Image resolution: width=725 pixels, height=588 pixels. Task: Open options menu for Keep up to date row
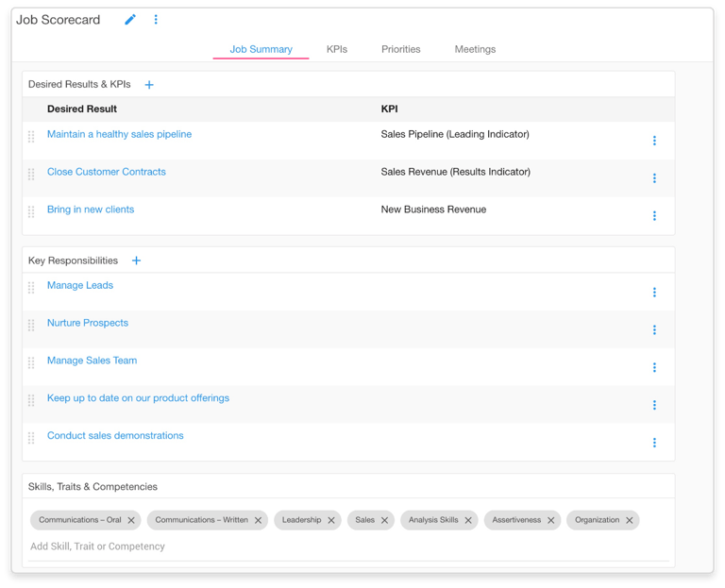pos(654,405)
